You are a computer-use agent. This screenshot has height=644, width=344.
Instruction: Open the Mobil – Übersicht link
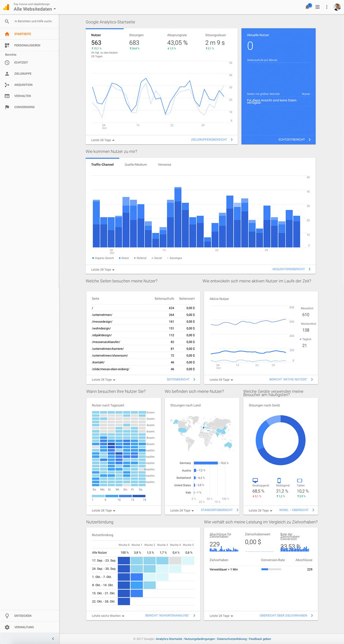297,510
